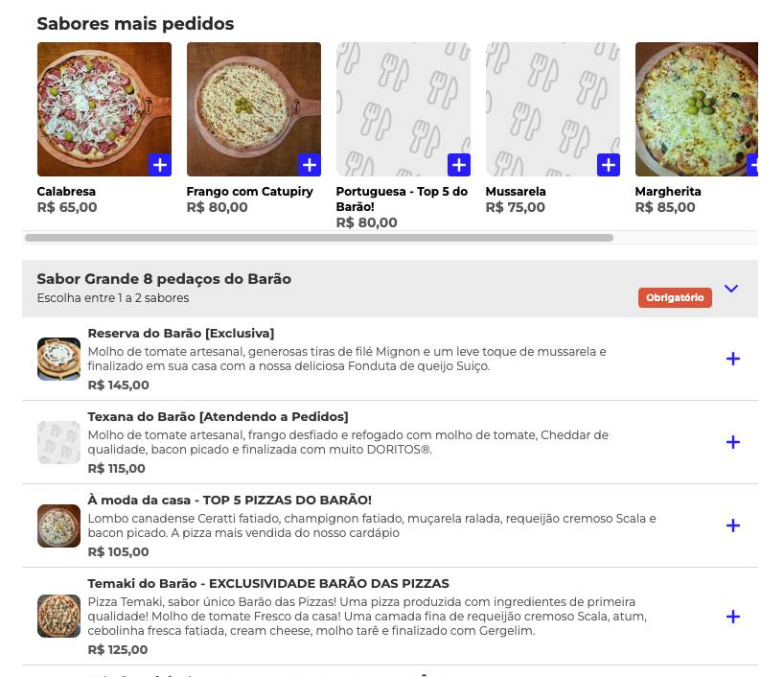This screenshot has height=677, width=784.
Task: Add Calabresa pizza using its plus icon
Action: (159, 164)
